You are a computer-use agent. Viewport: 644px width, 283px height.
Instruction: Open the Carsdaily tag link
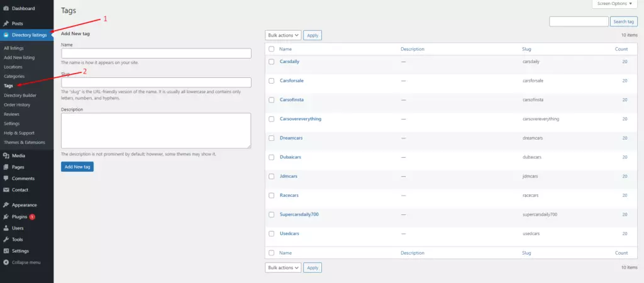289,62
